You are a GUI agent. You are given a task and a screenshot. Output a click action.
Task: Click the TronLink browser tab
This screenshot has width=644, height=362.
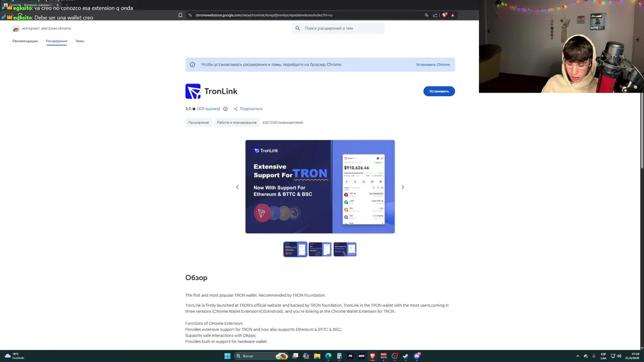31,5
